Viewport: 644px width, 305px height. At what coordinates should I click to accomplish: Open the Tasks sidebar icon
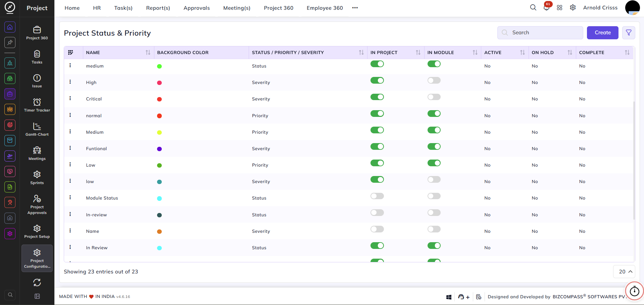click(x=37, y=57)
